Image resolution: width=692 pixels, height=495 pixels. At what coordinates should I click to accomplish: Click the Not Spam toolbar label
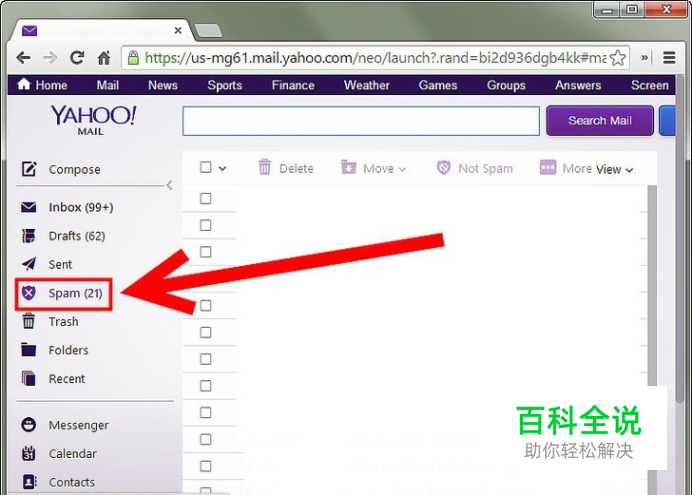tap(485, 168)
